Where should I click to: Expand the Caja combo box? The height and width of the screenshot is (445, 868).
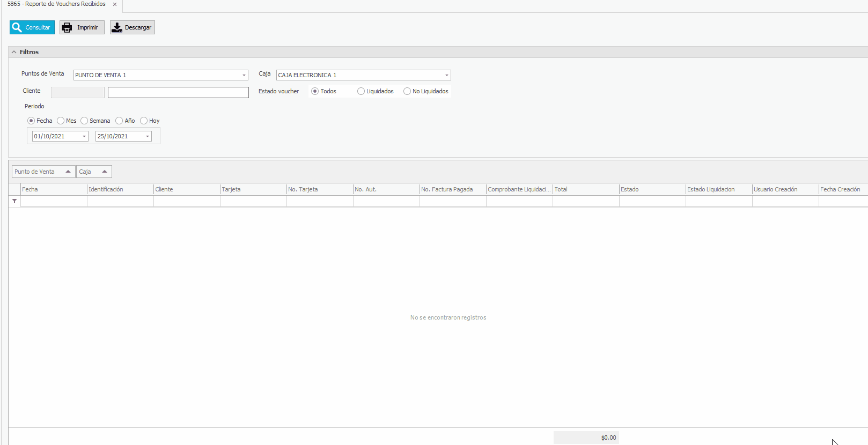446,75
